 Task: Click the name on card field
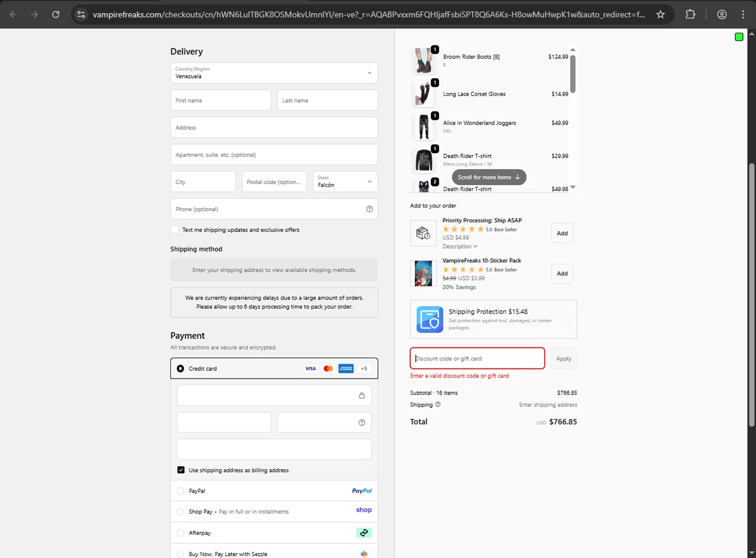pyautogui.click(x=274, y=449)
